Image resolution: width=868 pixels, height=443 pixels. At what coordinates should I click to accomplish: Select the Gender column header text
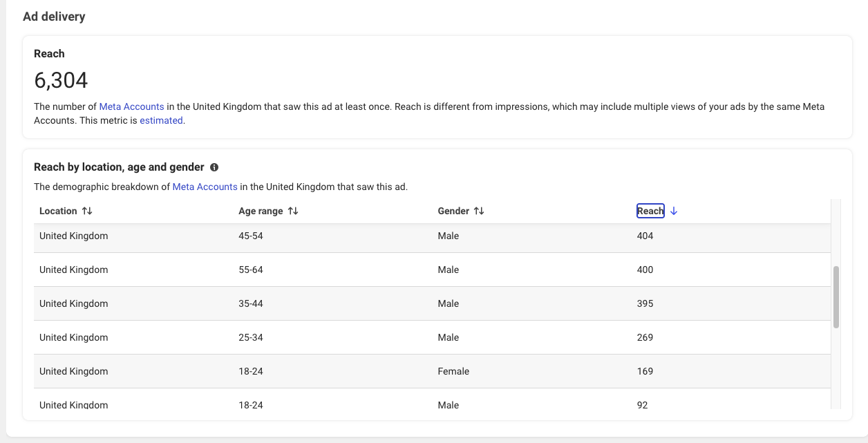coord(453,211)
